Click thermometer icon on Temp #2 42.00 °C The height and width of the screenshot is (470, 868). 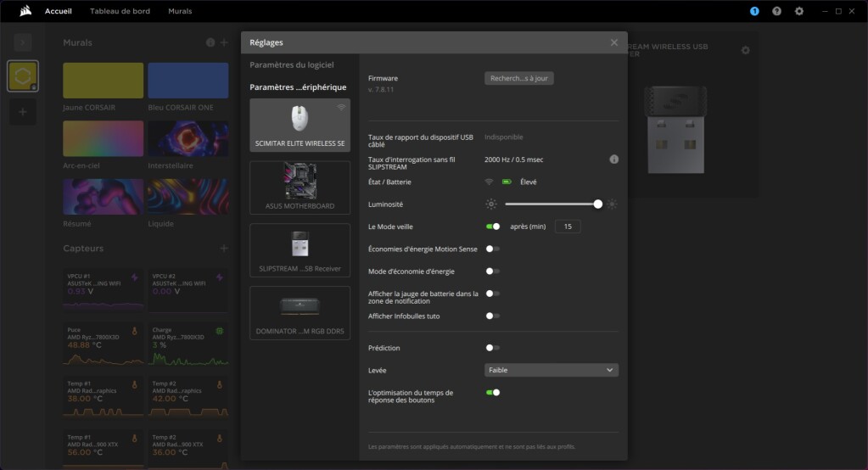coord(220,385)
